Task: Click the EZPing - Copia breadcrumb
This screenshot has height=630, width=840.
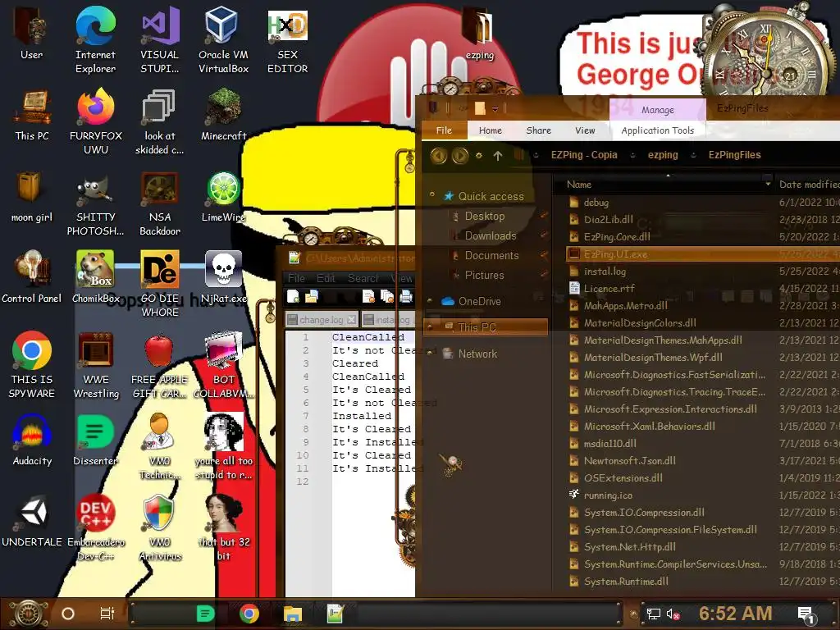Action: point(584,155)
